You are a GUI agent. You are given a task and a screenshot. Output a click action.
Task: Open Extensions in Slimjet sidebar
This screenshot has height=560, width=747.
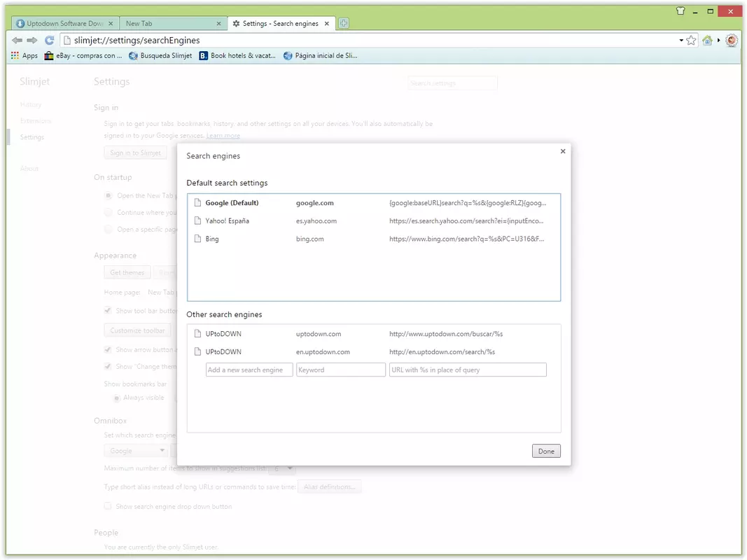[x=35, y=121]
